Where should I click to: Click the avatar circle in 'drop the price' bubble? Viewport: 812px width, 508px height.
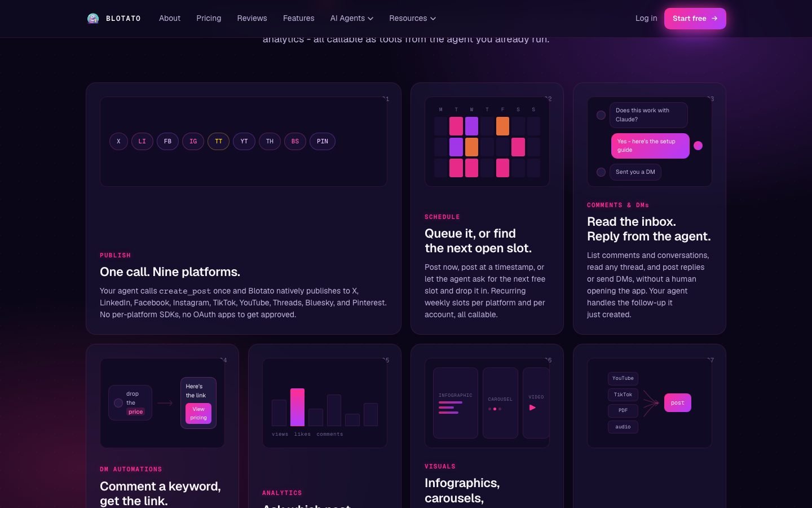pos(118,403)
